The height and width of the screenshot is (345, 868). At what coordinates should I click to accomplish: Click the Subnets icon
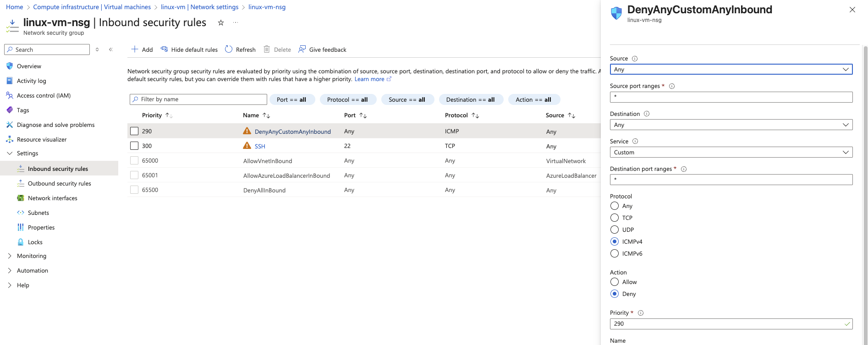pyautogui.click(x=21, y=213)
